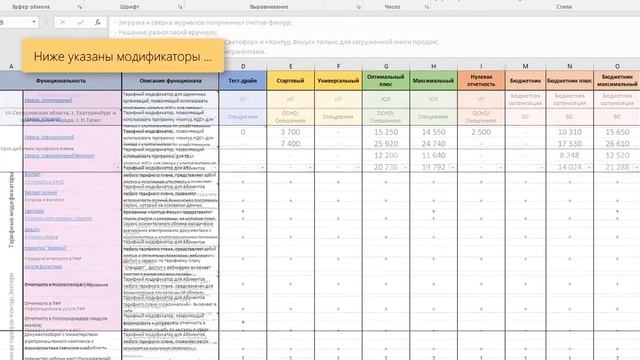Open the filter dropdown in the Бюджетник плюс column
The image size is (640, 360).
click(588, 167)
